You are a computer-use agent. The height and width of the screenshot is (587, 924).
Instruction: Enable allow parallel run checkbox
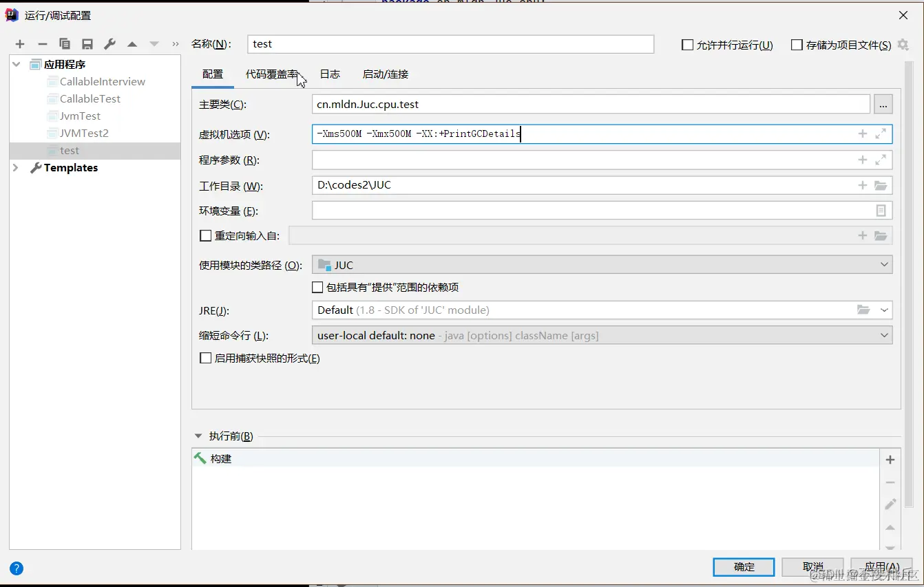pos(687,45)
